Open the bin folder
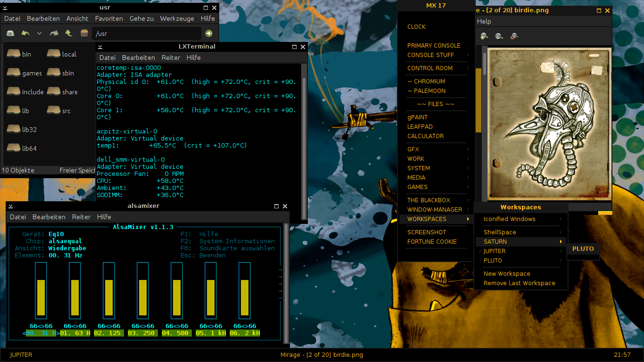Image resolution: width=644 pixels, height=362 pixels. coord(19,54)
